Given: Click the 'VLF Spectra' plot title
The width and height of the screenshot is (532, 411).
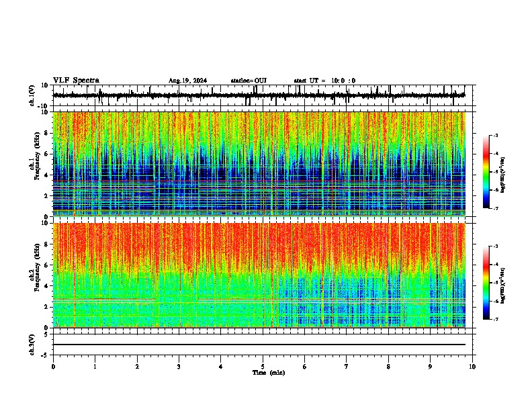Looking at the screenshot, I should click(x=76, y=81).
